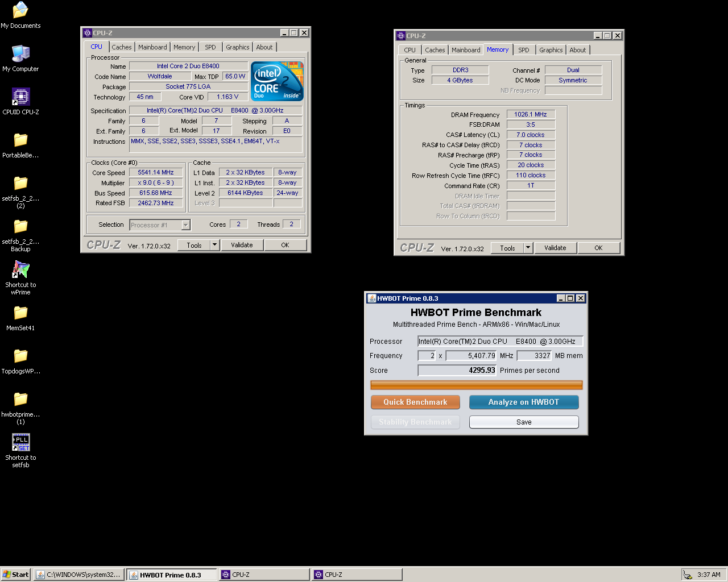This screenshot has width=728, height=582.
Task: Click the Multiplier value x 9.0 ( 6 - 9 )
Action: (x=156, y=182)
